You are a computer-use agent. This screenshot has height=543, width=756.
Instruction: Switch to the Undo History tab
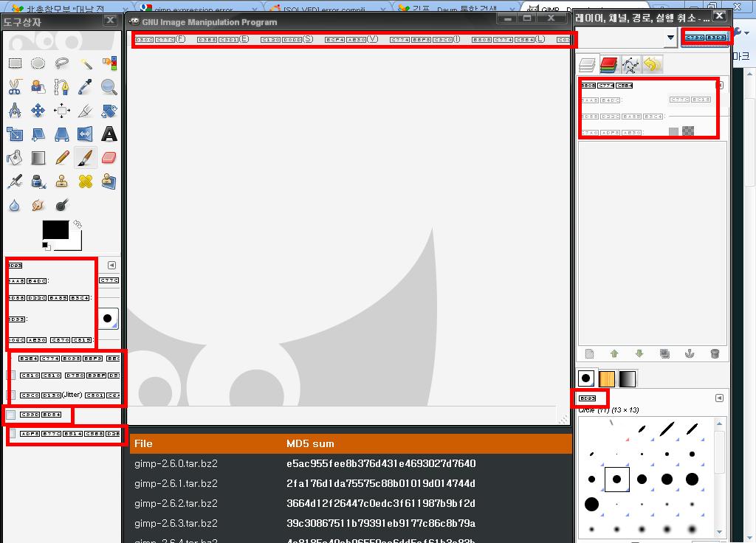652,65
